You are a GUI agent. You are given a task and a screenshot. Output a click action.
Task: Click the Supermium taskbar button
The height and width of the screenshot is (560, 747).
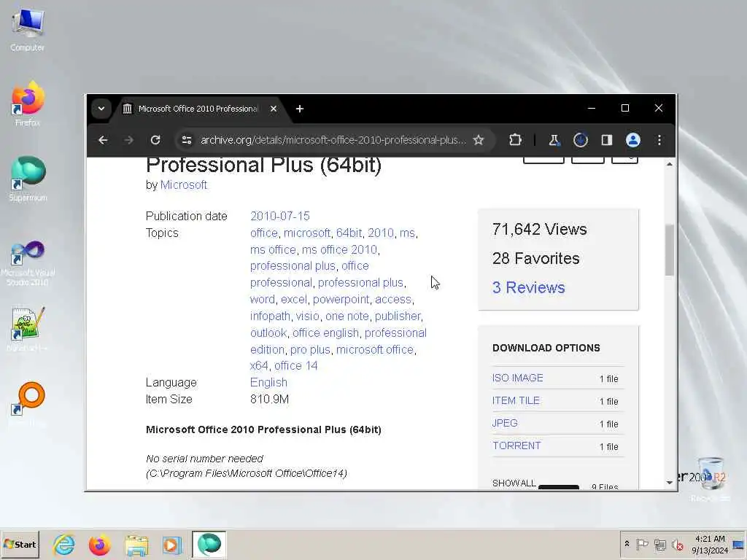point(209,545)
